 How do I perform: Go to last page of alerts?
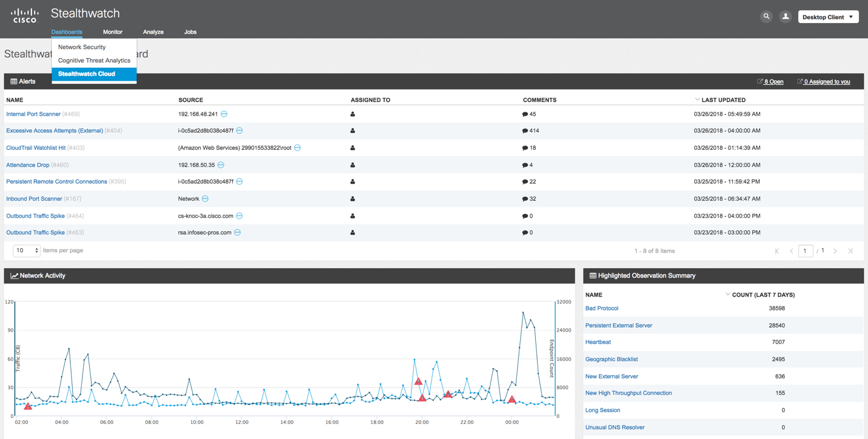coord(850,251)
